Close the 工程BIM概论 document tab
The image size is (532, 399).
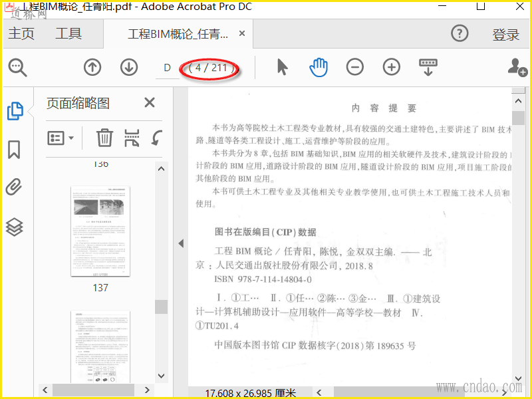point(242,34)
